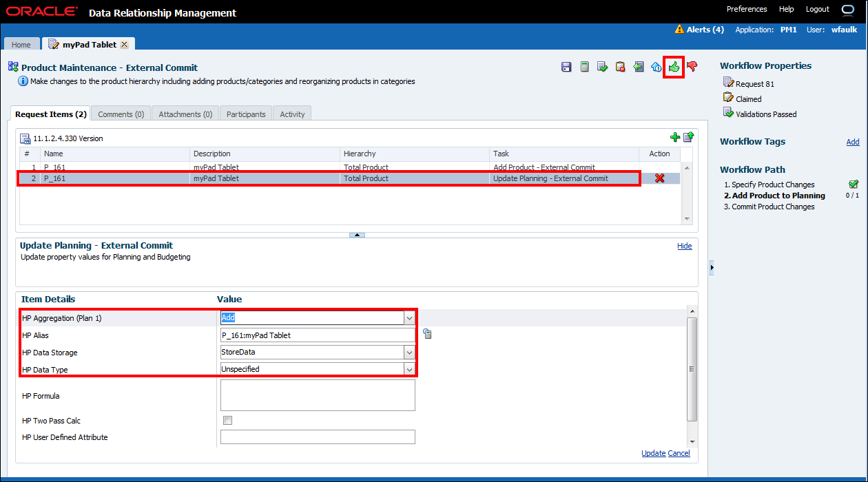Click the document icon with green up arrow
868x482 pixels.
pyautogui.click(x=688, y=137)
